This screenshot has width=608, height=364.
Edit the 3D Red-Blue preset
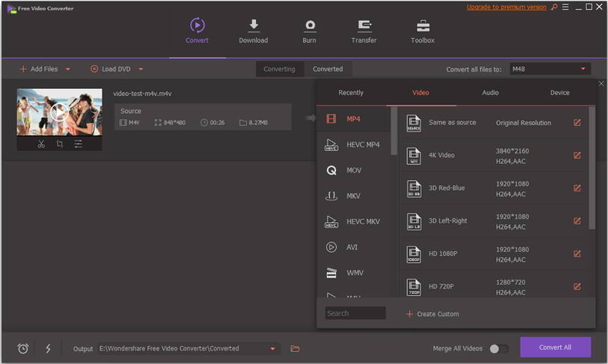coord(577,188)
